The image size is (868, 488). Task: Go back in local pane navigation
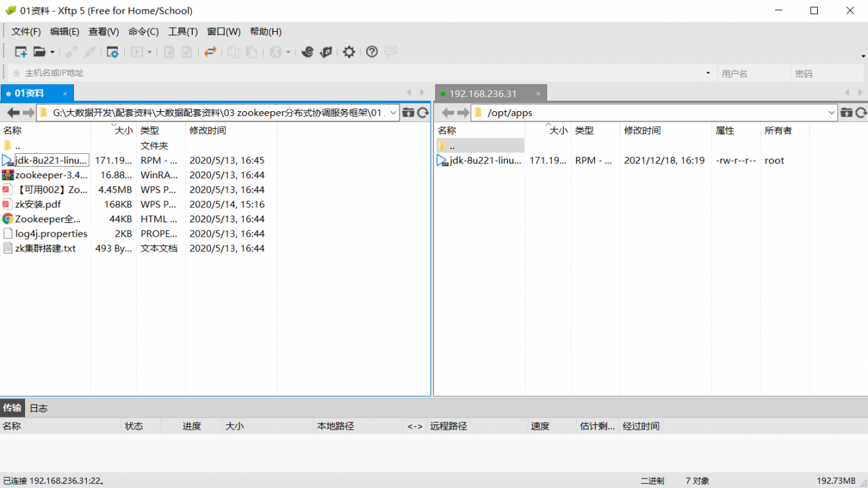click(x=13, y=113)
